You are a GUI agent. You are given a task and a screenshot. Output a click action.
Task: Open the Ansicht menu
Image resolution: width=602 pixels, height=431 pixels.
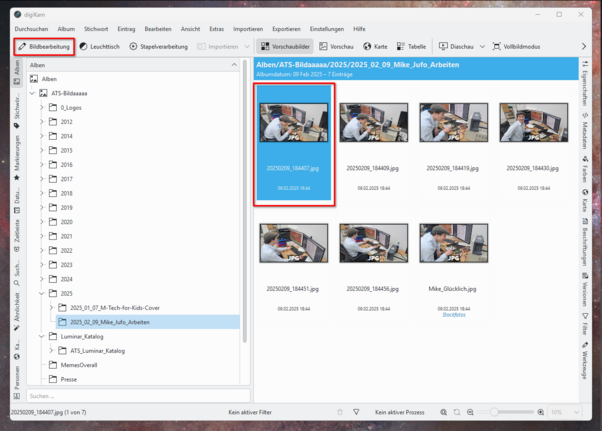pos(190,29)
